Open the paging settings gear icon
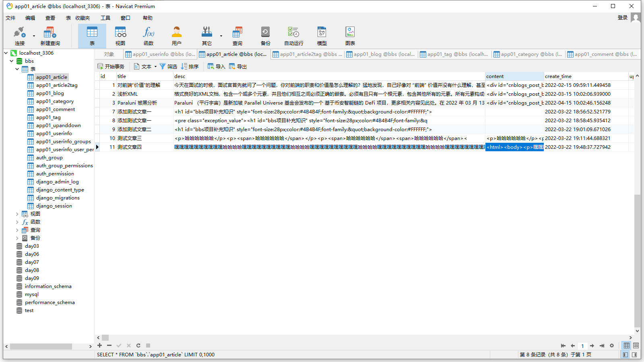 tap(612, 346)
